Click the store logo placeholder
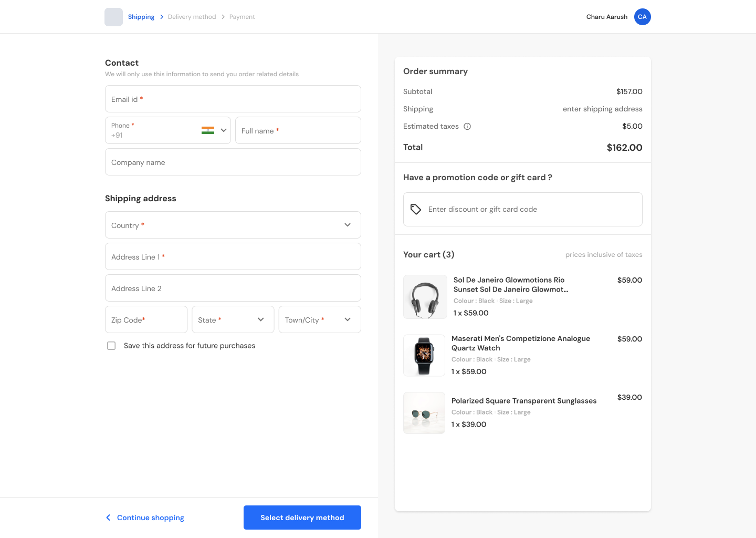The width and height of the screenshot is (756, 538). pyautogui.click(x=113, y=17)
